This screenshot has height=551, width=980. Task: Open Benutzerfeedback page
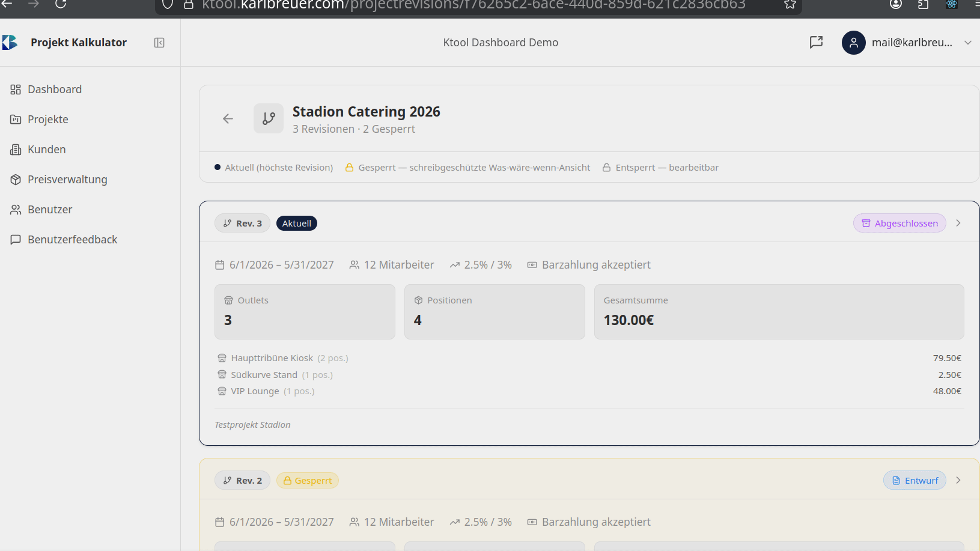point(72,240)
